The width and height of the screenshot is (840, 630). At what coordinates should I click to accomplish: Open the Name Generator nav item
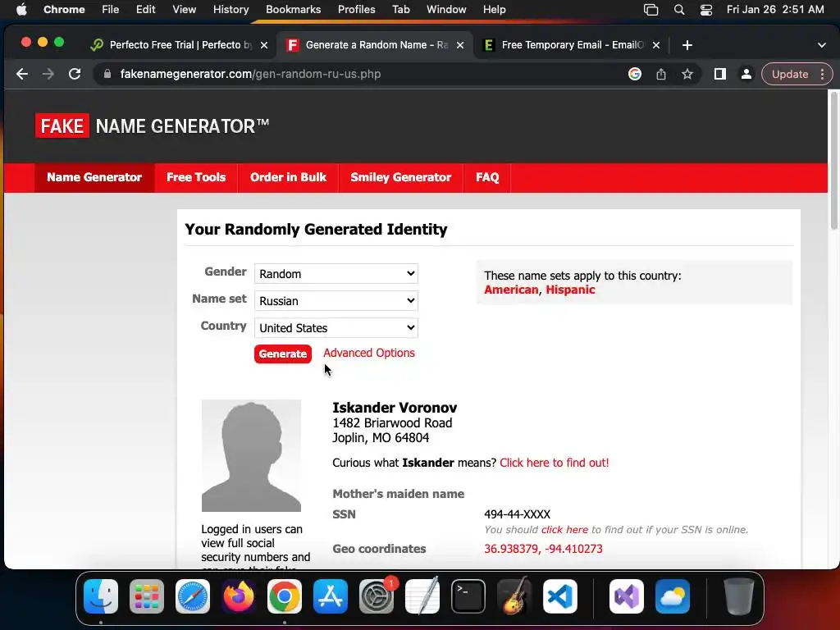click(94, 177)
